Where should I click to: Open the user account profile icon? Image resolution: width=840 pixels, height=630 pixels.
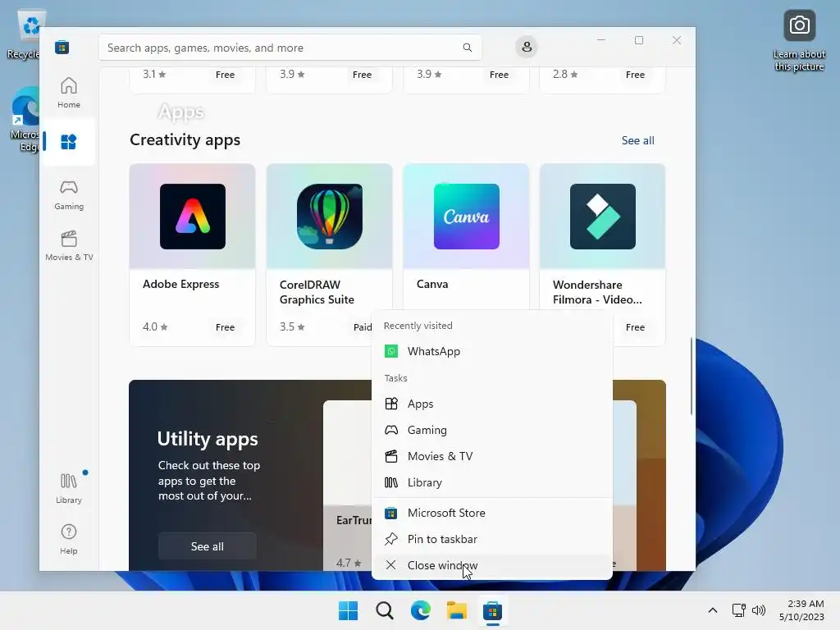point(527,47)
